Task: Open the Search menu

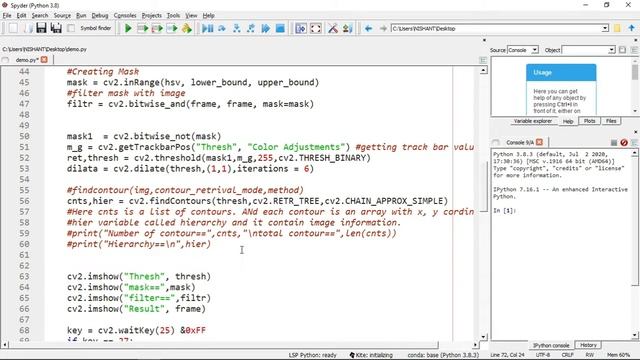Action: [x=40, y=16]
